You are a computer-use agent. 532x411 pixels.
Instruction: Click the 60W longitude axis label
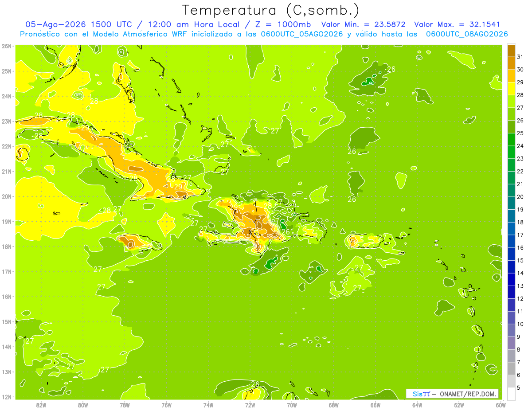(x=501, y=405)
